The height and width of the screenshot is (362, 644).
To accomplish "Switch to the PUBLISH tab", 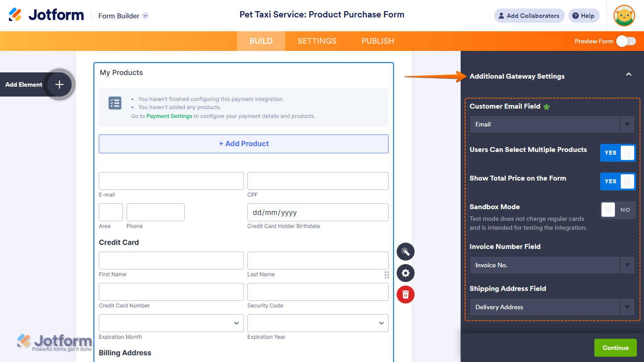I will pos(378,41).
